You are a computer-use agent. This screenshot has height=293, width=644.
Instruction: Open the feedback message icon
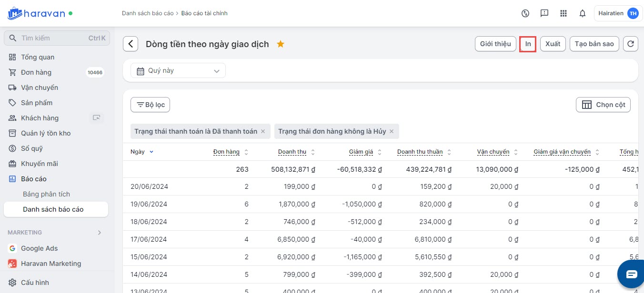point(544,13)
